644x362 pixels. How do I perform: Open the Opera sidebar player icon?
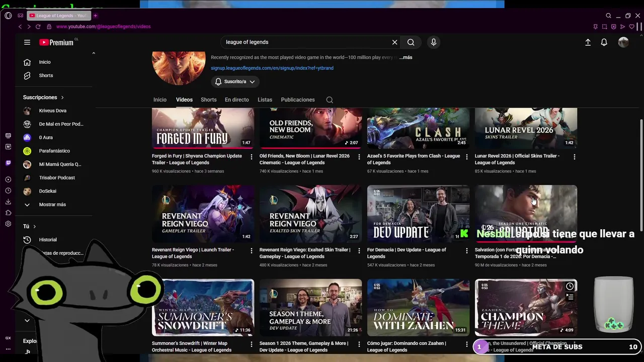pyautogui.click(x=8, y=179)
